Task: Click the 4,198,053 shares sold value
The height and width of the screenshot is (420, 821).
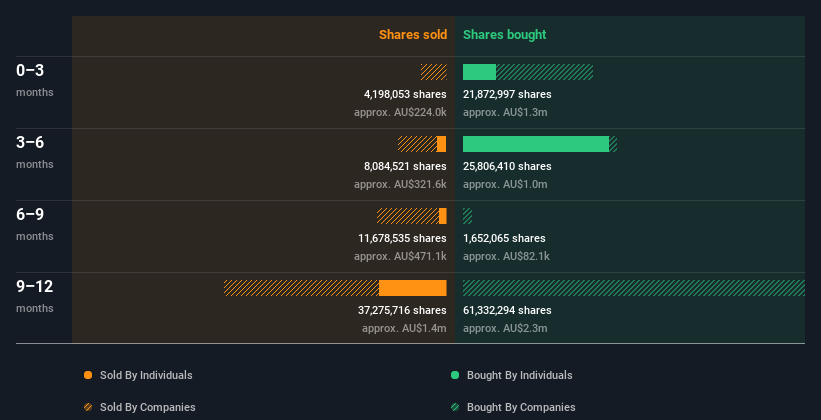Action: [405, 94]
